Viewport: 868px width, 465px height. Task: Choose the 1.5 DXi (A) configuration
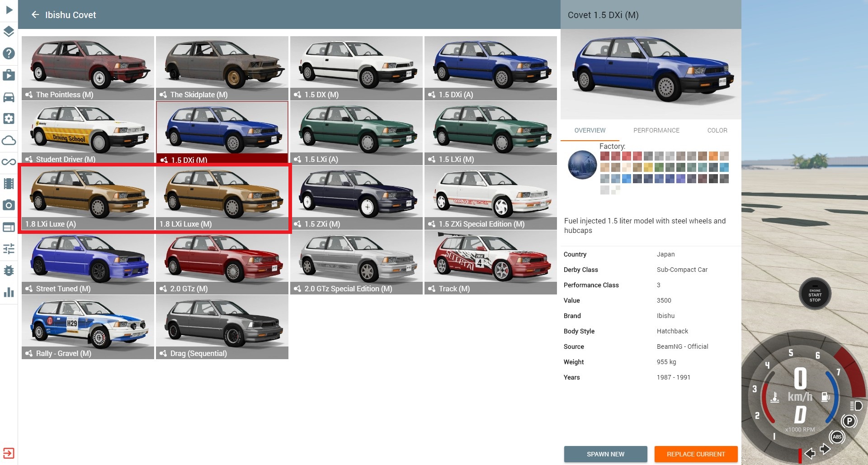pyautogui.click(x=491, y=68)
